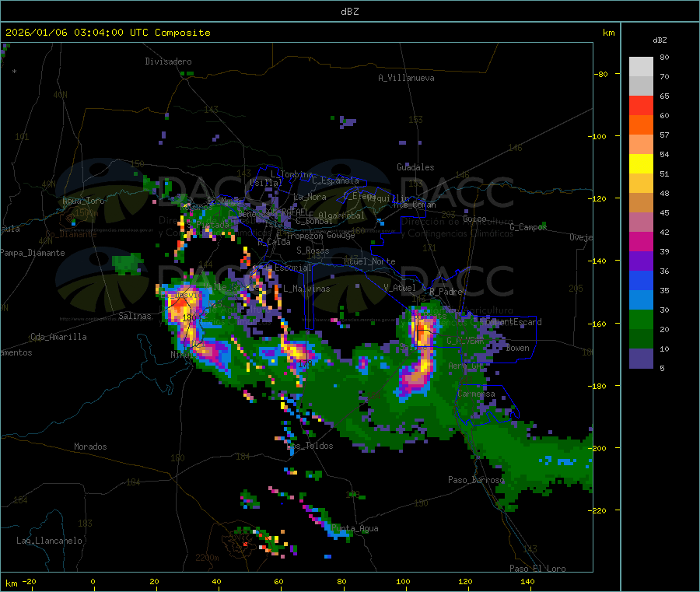This screenshot has width=700, height=592.
Task: Click the Cda_Amarilla map label
Action: 58,337
